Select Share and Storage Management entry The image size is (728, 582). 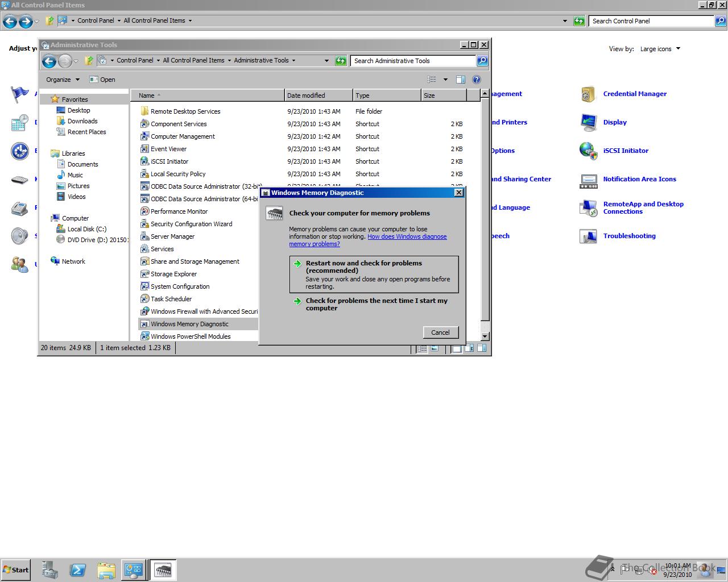[195, 261]
